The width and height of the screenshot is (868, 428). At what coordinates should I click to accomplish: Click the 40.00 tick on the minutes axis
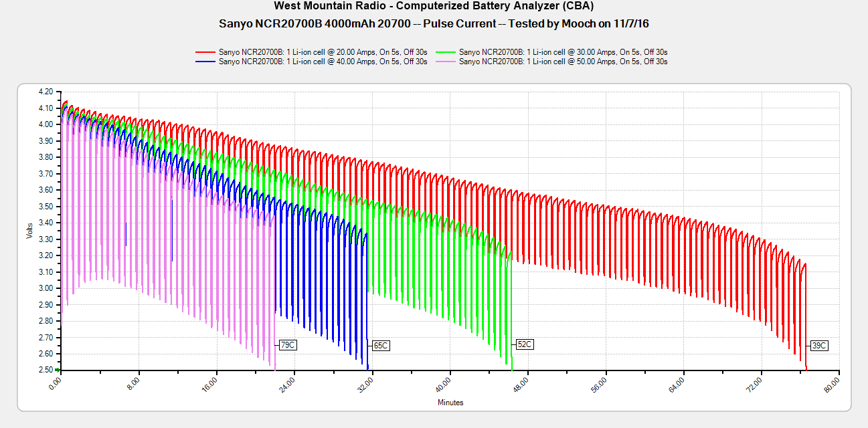[443, 386]
